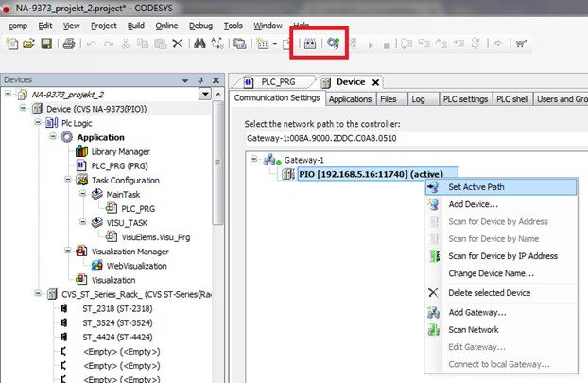Click the Cut scissors icon
588x383 pixels.
(126, 44)
